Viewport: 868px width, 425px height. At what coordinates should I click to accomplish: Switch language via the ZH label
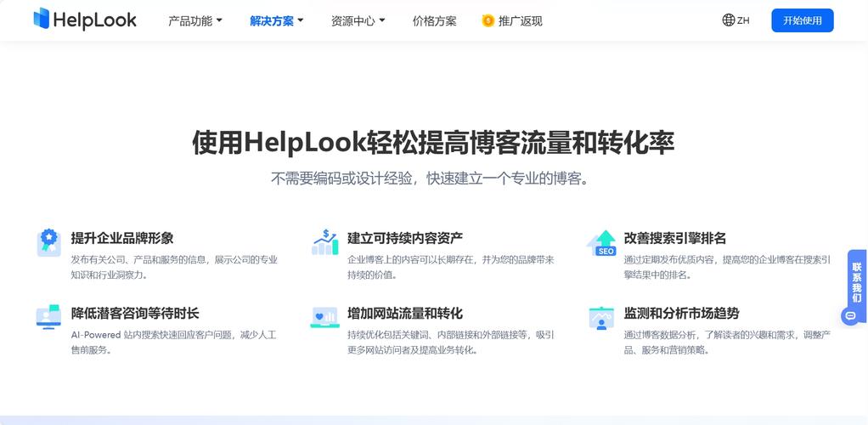(x=743, y=20)
